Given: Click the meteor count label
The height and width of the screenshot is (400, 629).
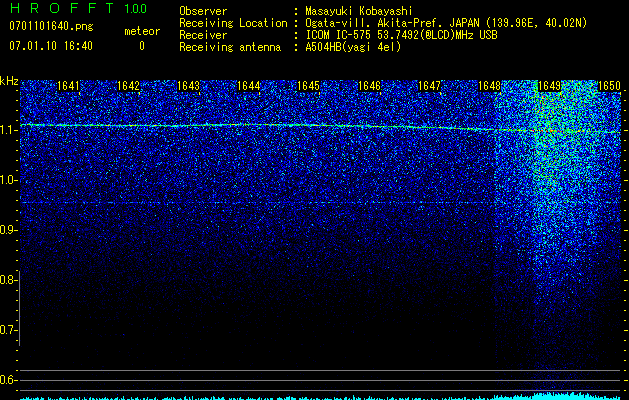Looking at the screenshot, I should pos(142,31).
